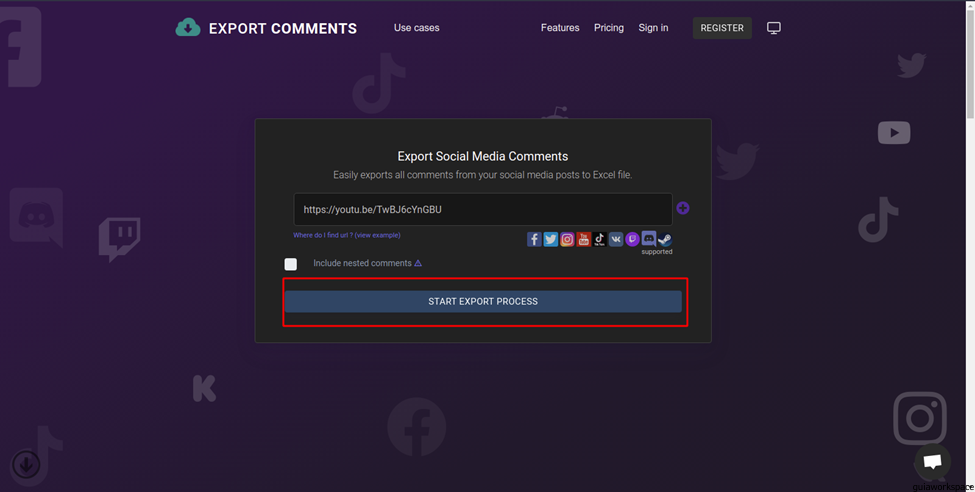Click the purple plus icon beside URL field

(683, 208)
